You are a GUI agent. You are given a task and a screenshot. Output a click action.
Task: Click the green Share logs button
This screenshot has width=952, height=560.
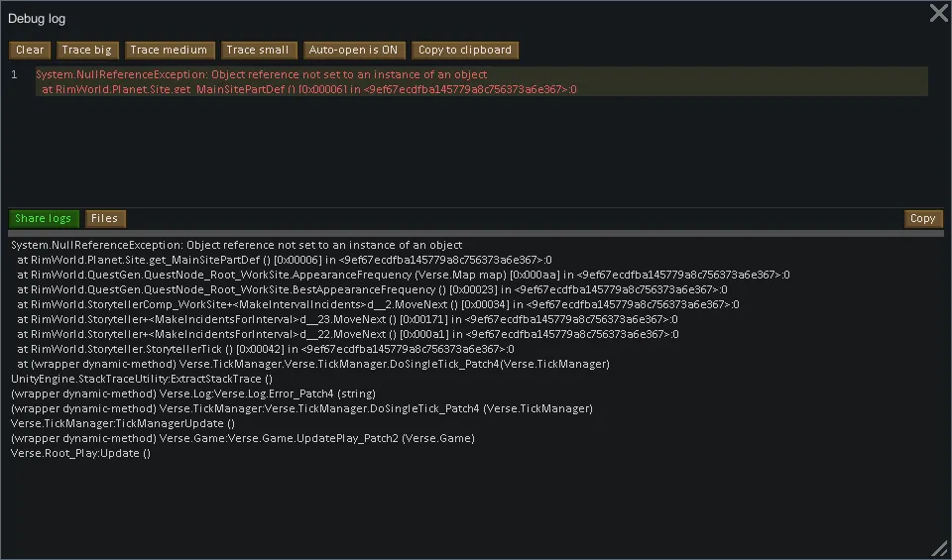pos(43,219)
